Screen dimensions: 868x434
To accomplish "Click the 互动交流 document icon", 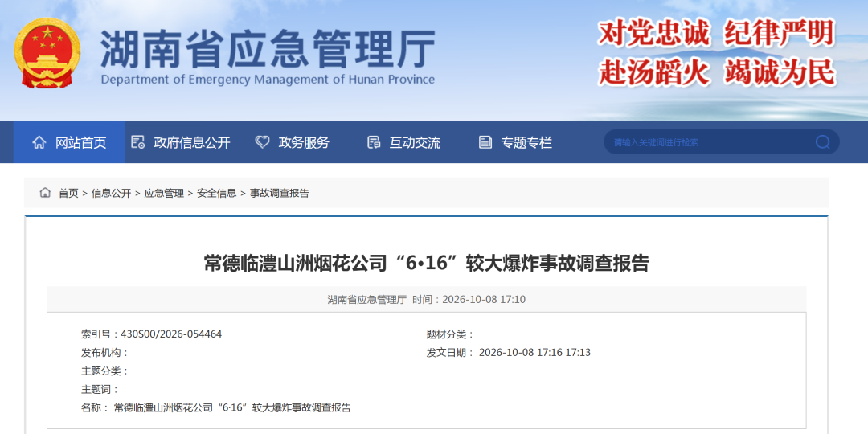I will coord(375,142).
